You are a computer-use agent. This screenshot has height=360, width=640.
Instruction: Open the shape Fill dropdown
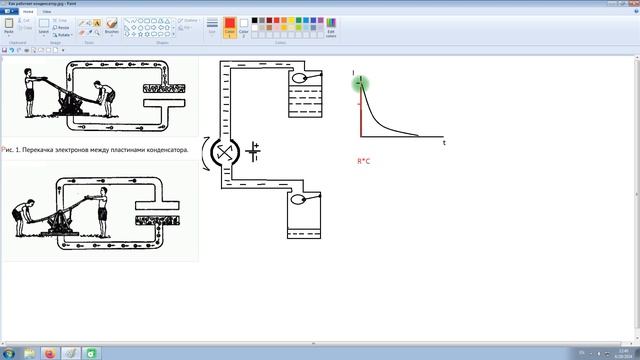click(185, 28)
